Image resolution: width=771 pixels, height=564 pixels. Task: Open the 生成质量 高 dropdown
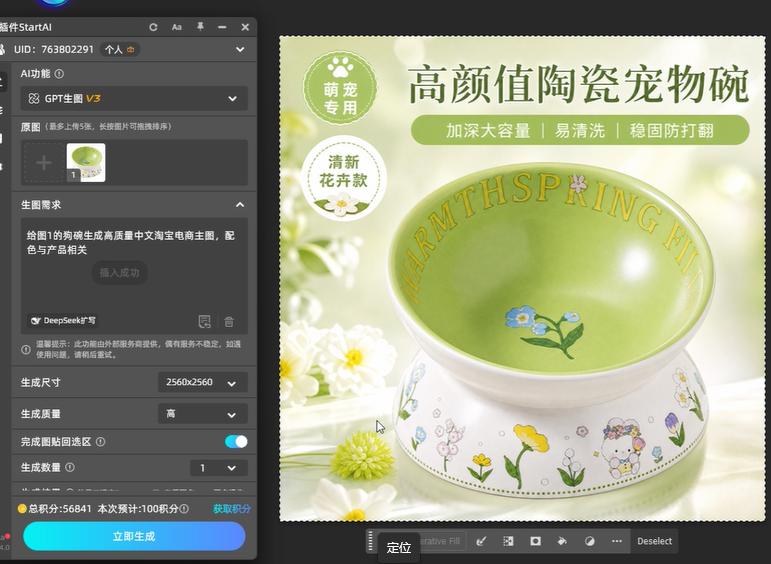[x=203, y=414]
